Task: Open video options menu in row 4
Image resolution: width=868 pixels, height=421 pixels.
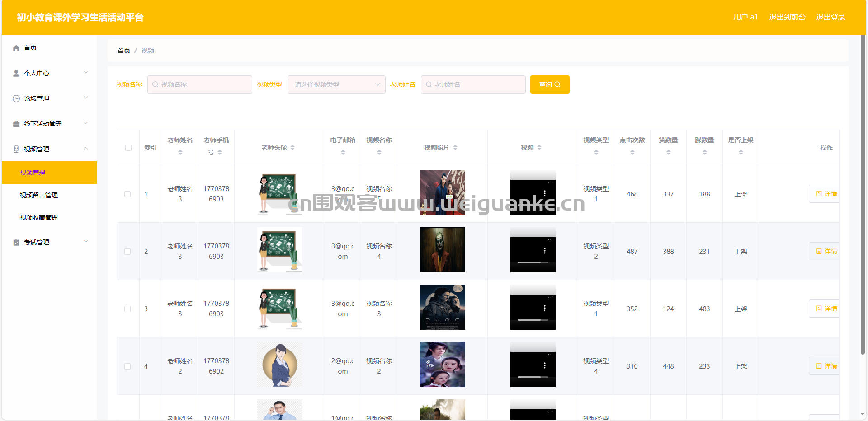Action: (x=544, y=365)
